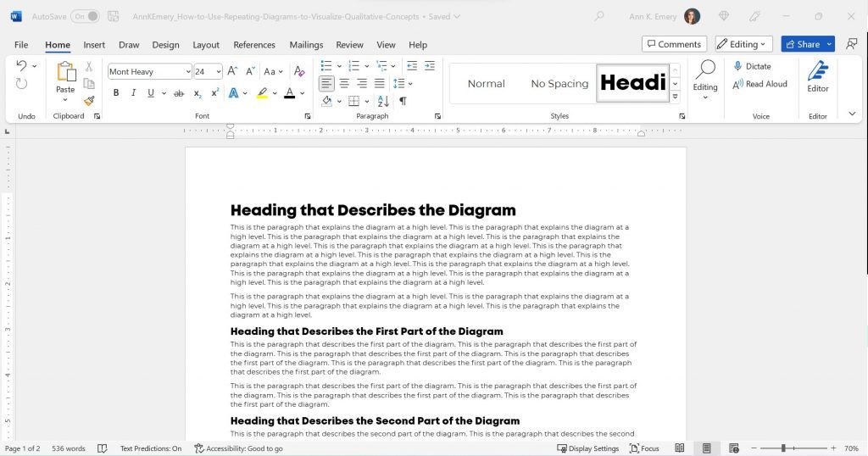Image resolution: width=868 pixels, height=456 pixels.
Task: Click the Paste clipboard icon
Action: [x=66, y=71]
